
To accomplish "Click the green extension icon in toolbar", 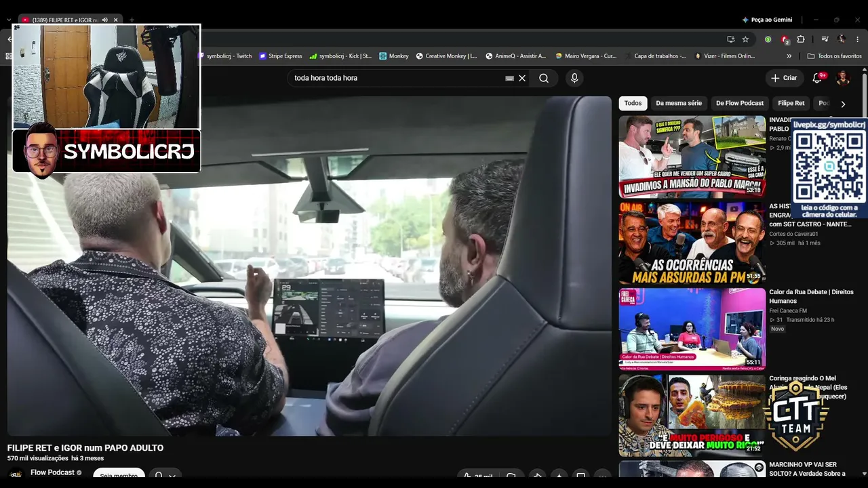I will [x=768, y=39].
